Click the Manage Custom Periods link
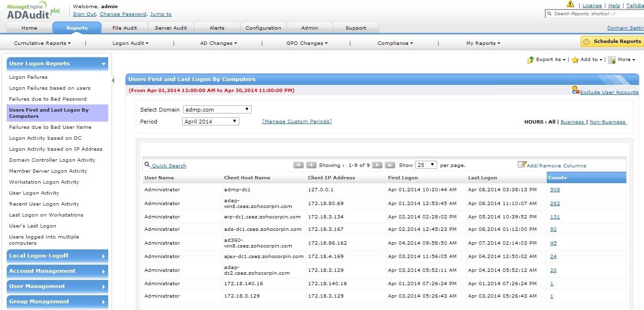The height and width of the screenshot is (310, 644). pyautogui.click(x=296, y=122)
